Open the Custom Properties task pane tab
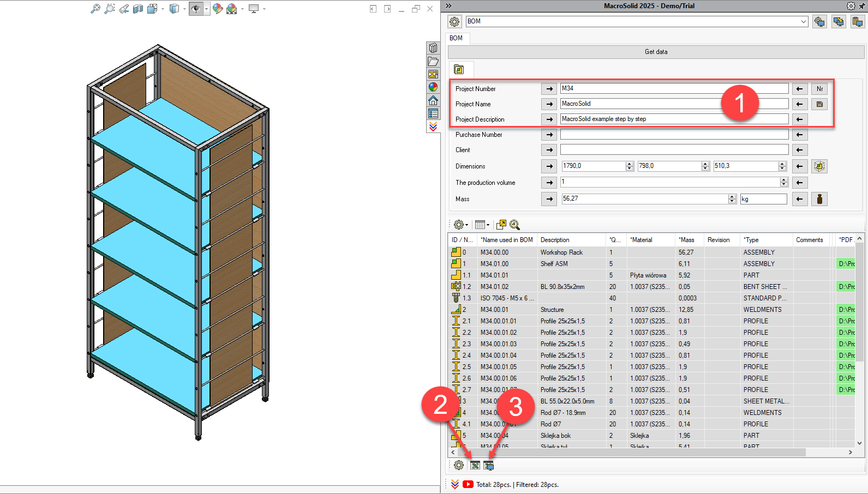The width and height of the screenshot is (868, 494). click(x=433, y=113)
